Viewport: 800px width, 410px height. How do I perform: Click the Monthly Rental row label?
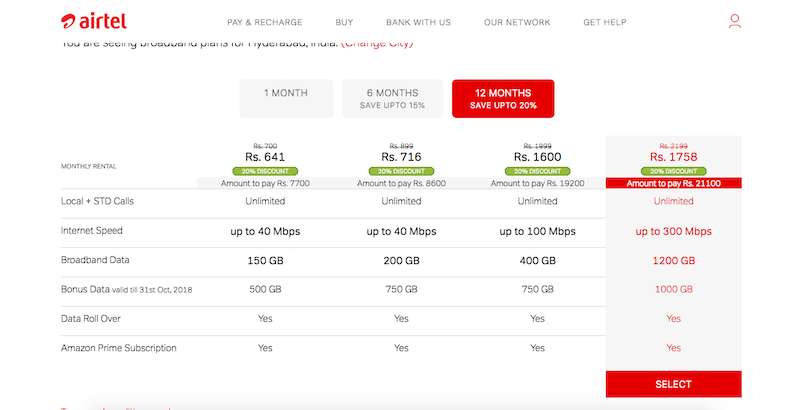[89, 166]
